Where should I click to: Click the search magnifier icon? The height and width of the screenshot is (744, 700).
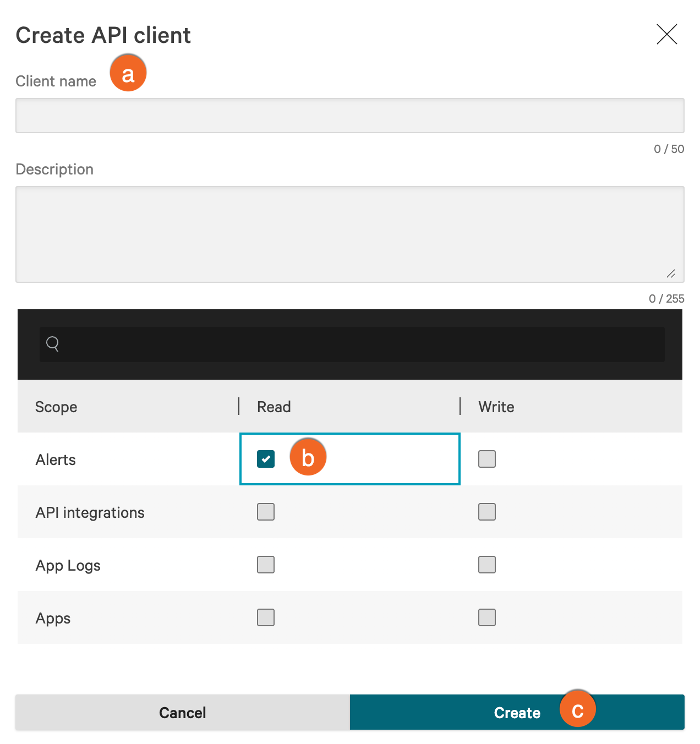[53, 344]
